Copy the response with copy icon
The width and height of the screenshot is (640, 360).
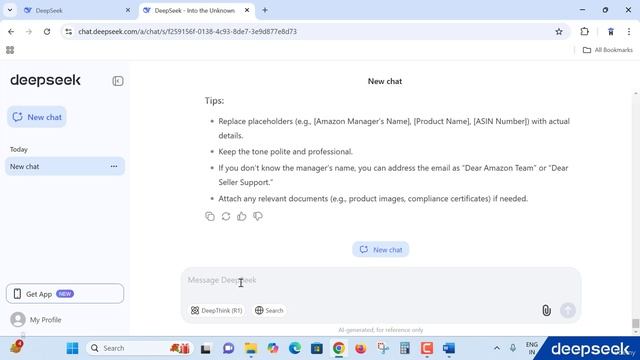(x=210, y=216)
